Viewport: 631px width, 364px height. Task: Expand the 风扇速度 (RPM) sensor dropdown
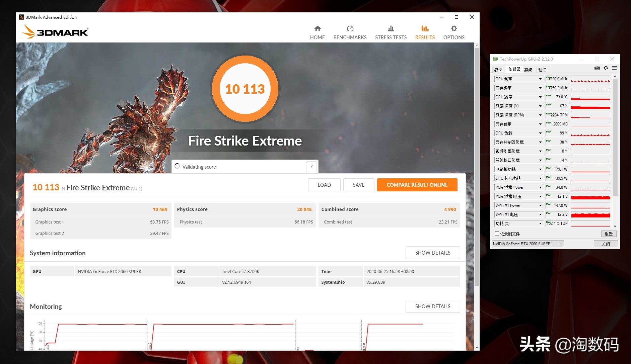(x=540, y=115)
